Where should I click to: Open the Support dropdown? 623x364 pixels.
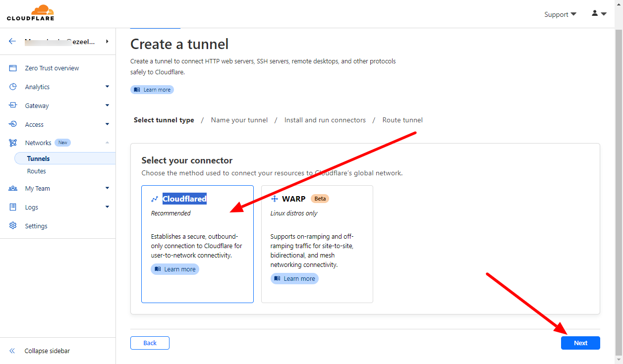(x=560, y=14)
